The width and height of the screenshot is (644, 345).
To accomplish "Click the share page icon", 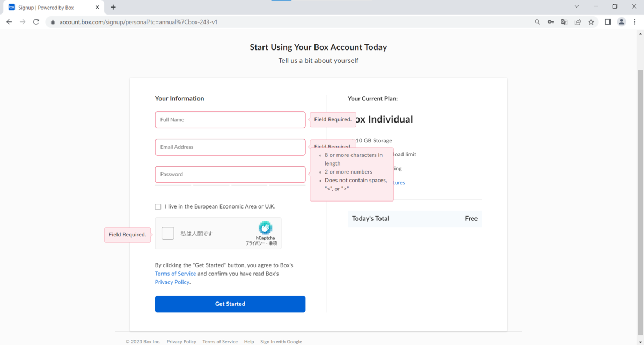I will click(x=577, y=22).
